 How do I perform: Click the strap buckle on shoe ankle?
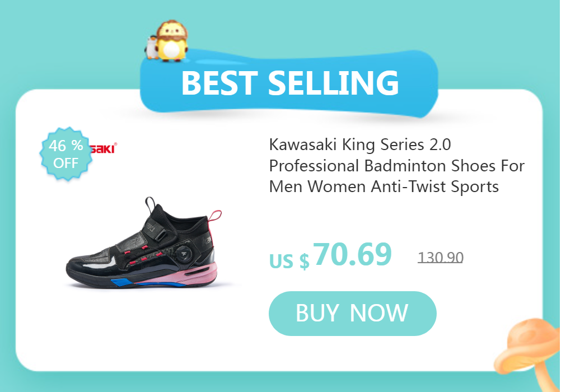[x=159, y=235]
